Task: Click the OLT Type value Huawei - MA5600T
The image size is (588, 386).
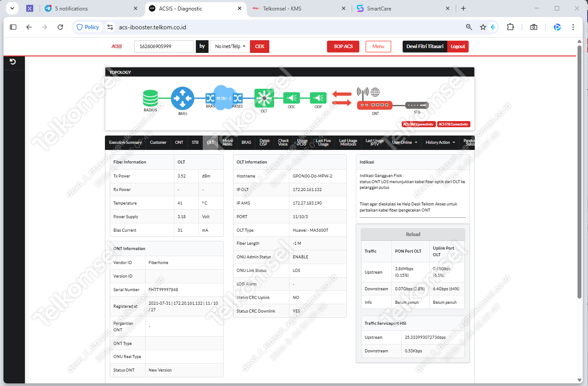Action: (x=310, y=230)
